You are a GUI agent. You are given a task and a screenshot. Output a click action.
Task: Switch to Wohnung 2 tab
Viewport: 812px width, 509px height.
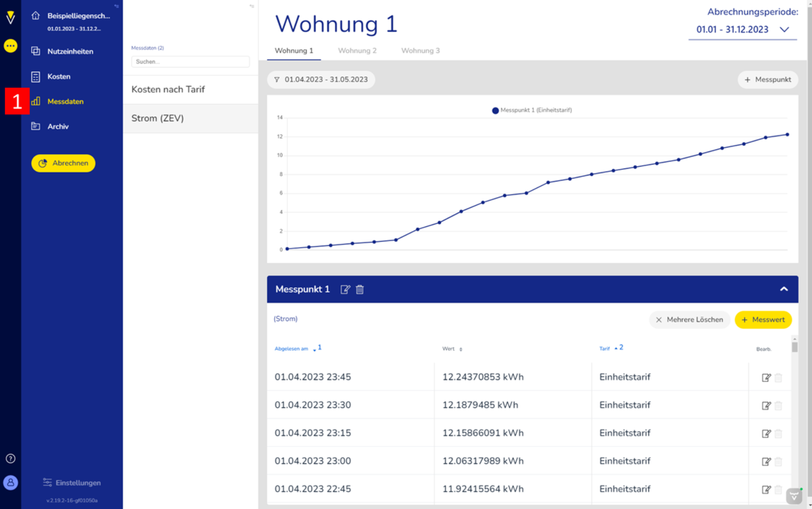click(x=357, y=51)
